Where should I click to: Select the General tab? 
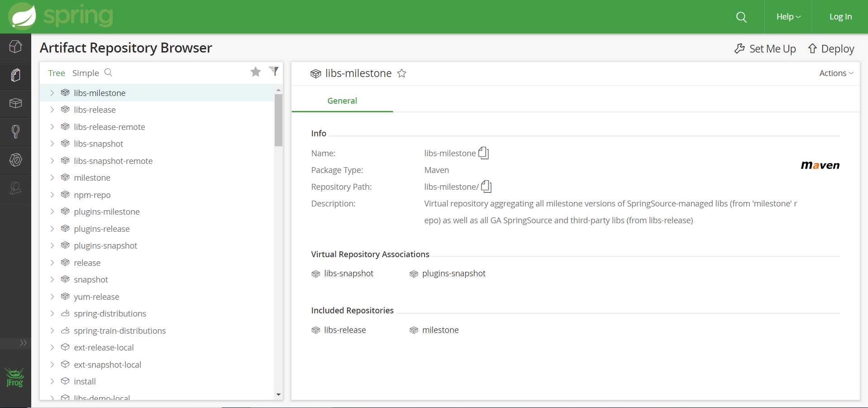coord(342,101)
